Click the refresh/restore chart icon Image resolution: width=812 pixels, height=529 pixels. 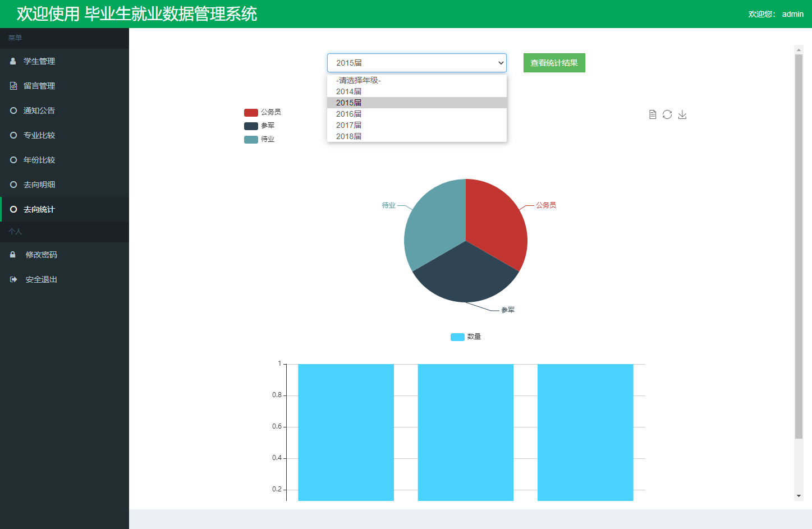pos(667,114)
